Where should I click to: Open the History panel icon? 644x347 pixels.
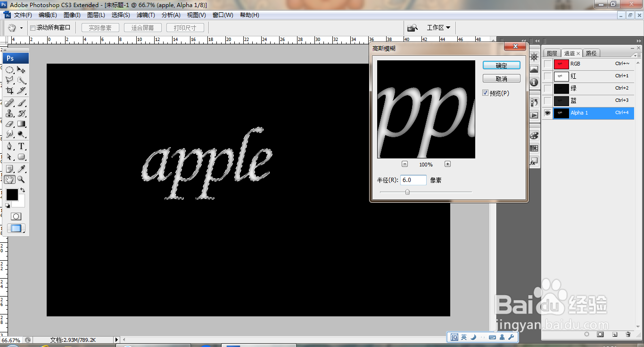[534, 102]
